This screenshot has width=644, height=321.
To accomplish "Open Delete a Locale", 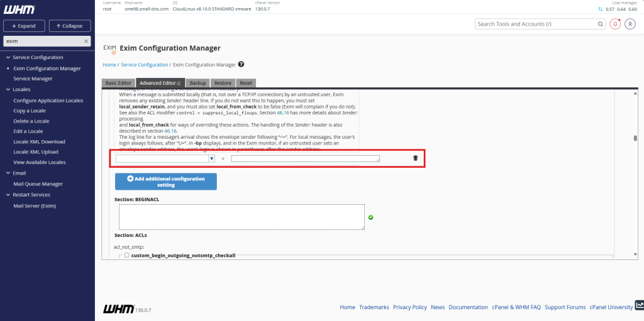I will pos(31,121).
